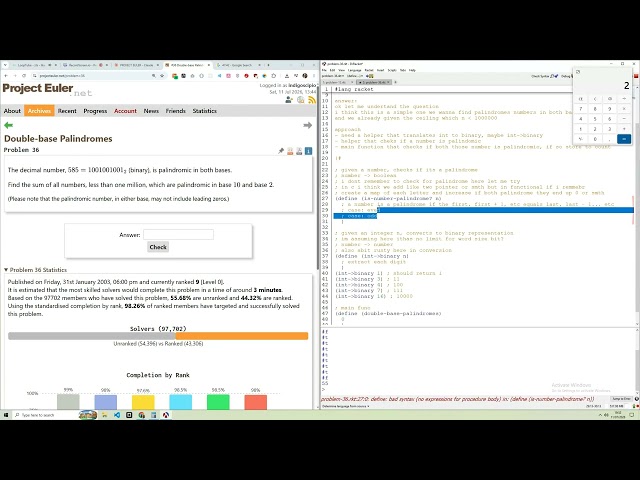640x480 pixels.
Task: Open the Chrome extensions puzzle icon
Action: pos(273,76)
